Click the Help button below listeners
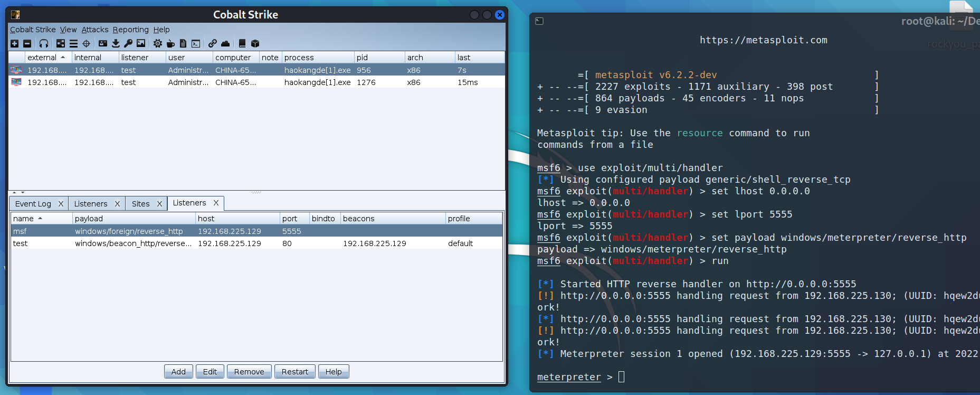Screen dimensions: 980x395 click(x=334, y=372)
